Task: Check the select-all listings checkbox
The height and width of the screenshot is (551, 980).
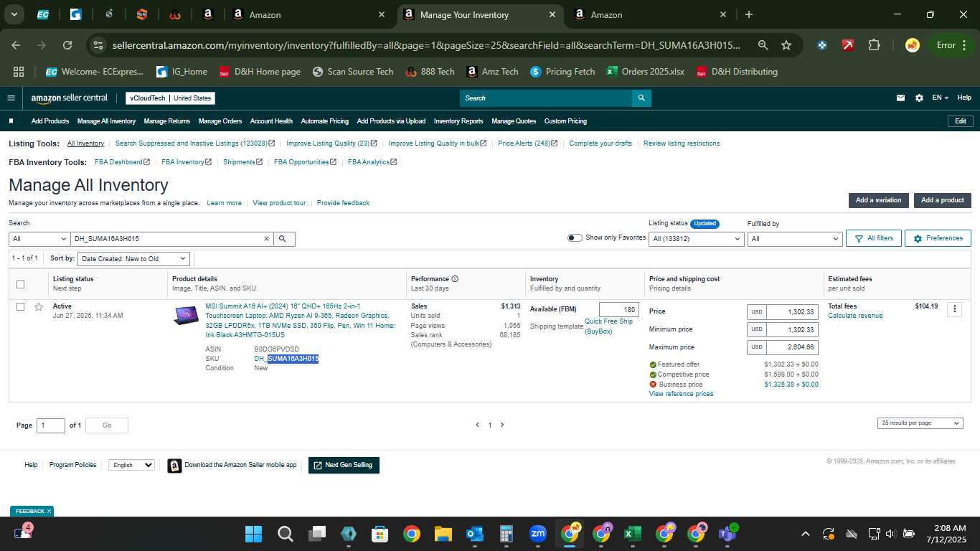Action: tap(20, 284)
